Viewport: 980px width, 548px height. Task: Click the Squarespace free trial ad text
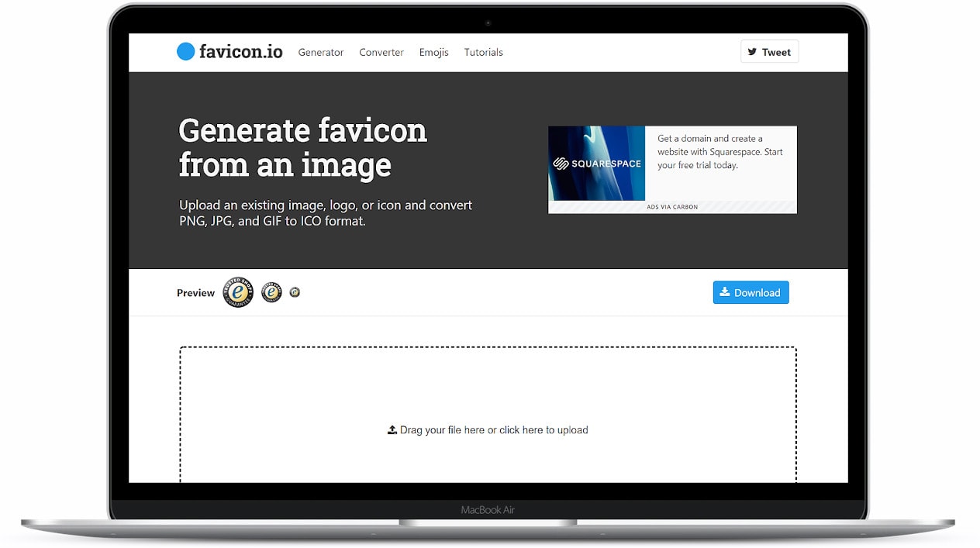719,152
